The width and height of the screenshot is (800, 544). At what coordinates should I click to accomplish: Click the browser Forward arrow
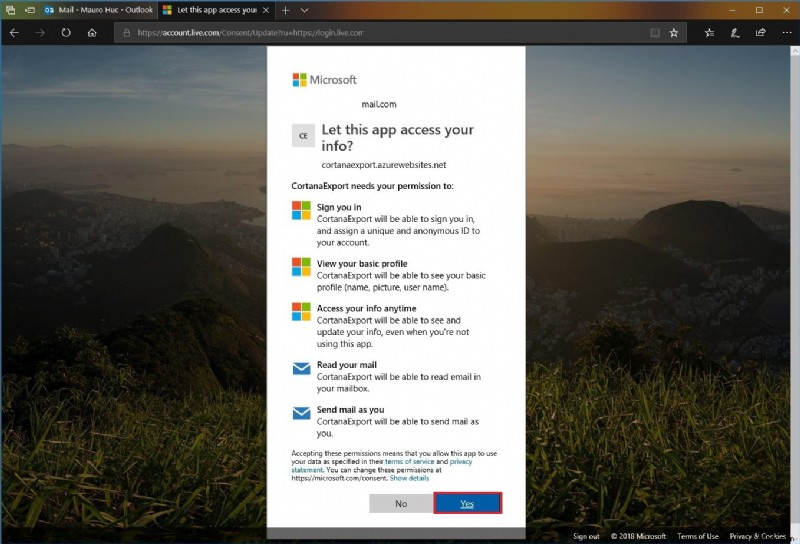tap(40, 33)
